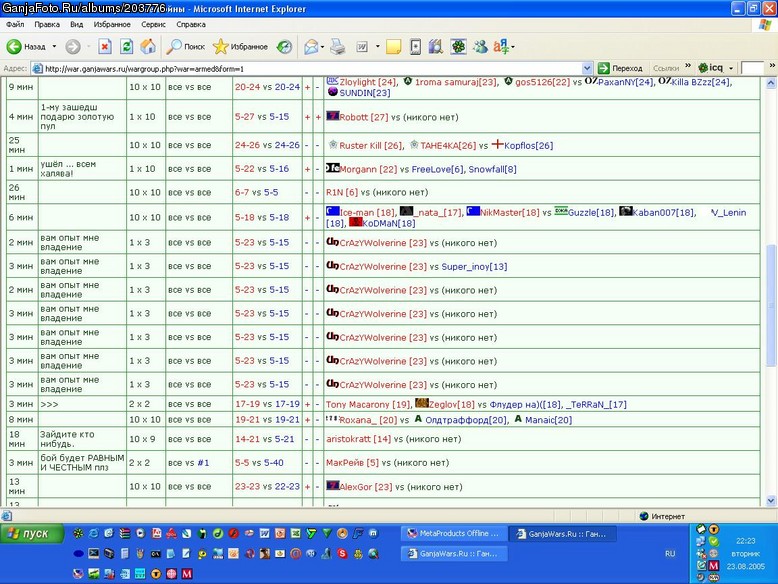Click the address URL field
This screenshot has height=584, width=778.
pyautogui.click(x=313, y=68)
